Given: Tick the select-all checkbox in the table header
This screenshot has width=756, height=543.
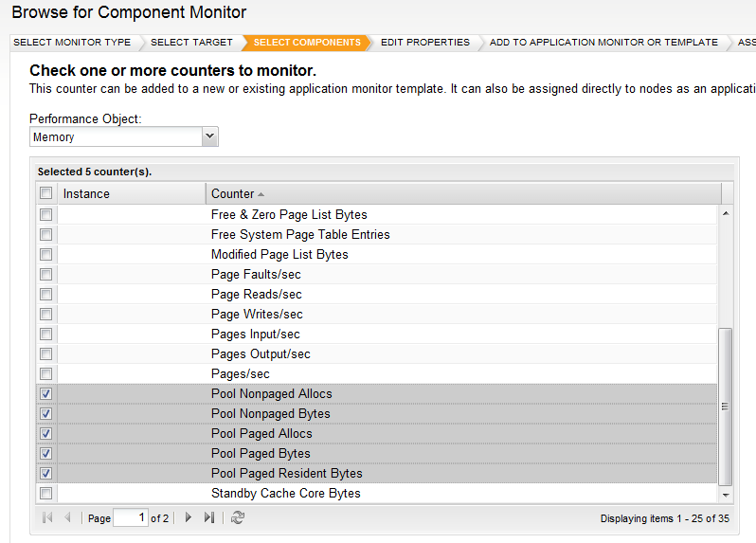Looking at the screenshot, I should pos(45,193).
